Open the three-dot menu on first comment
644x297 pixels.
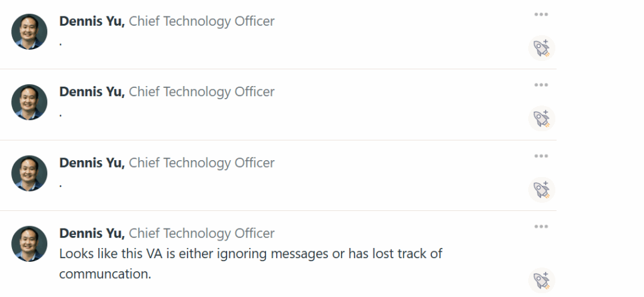(x=541, y=14)
